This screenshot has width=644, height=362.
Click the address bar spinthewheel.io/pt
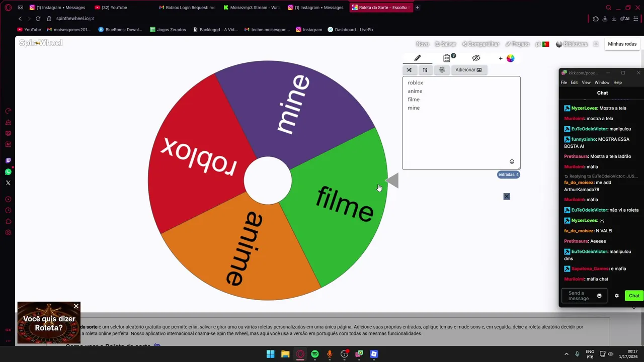[x=75, y=19]
